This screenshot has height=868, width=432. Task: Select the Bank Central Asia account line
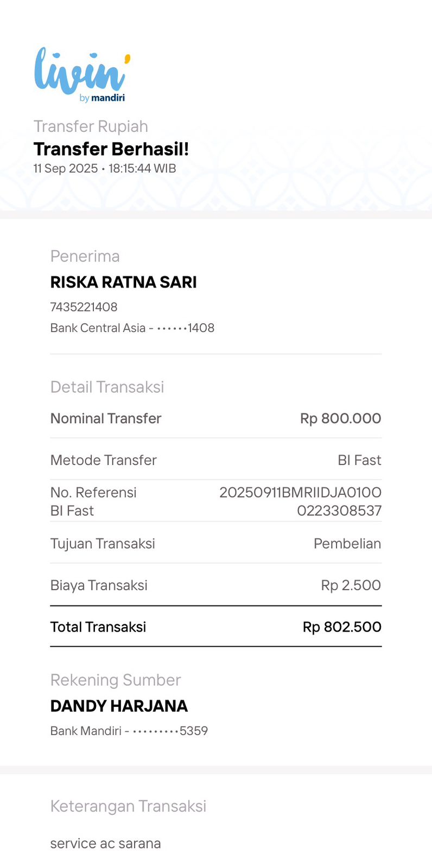[132, 328]
